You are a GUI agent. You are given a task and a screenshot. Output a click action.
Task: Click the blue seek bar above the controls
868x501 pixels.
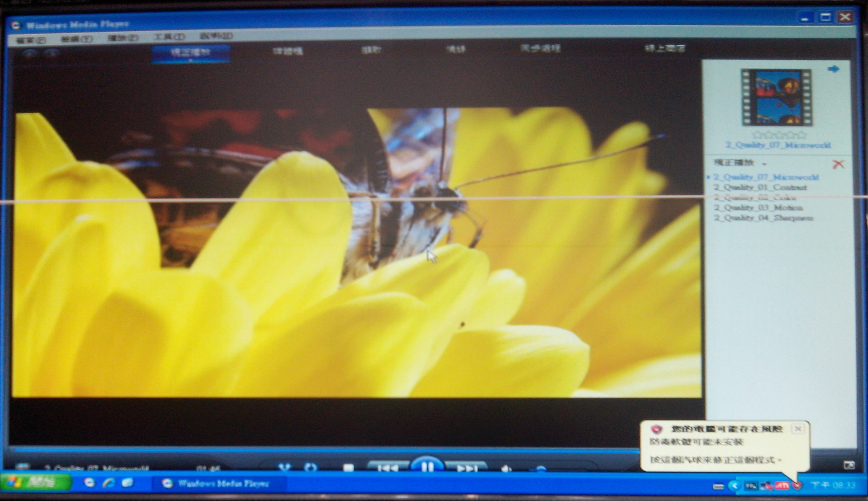(x=325, y=450)
